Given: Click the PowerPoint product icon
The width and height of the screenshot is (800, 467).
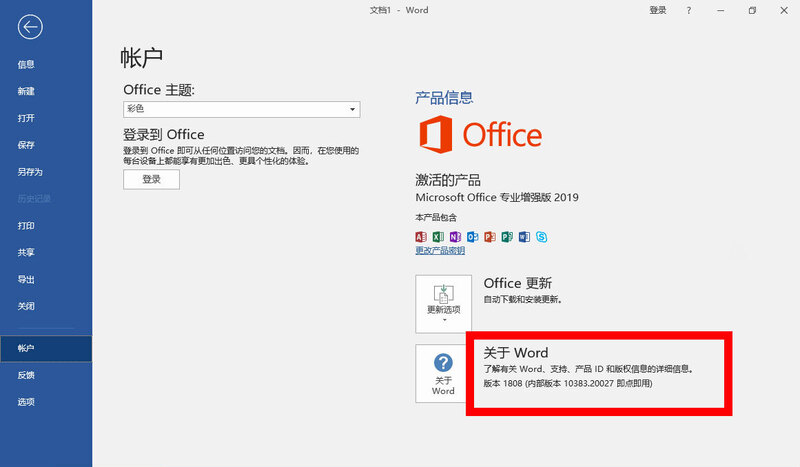Looking at the screenshot, I should (x=489, y=237).
